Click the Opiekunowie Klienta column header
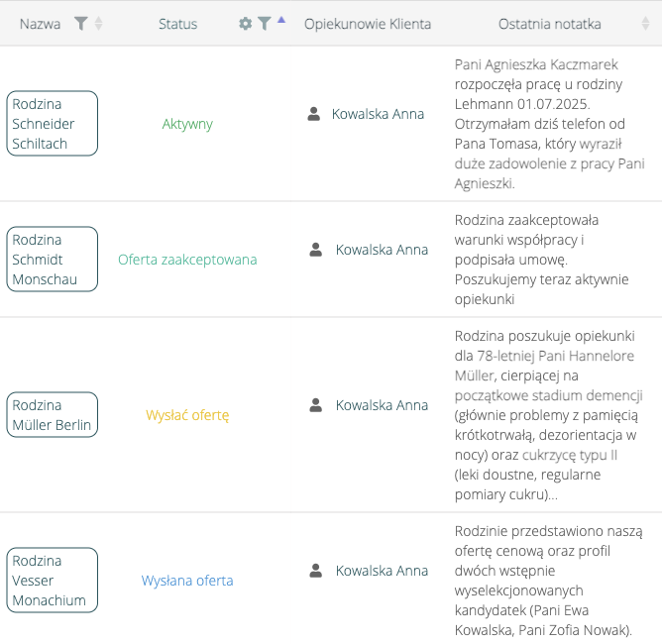The image size is (662, 644). (x=368, y=24)
